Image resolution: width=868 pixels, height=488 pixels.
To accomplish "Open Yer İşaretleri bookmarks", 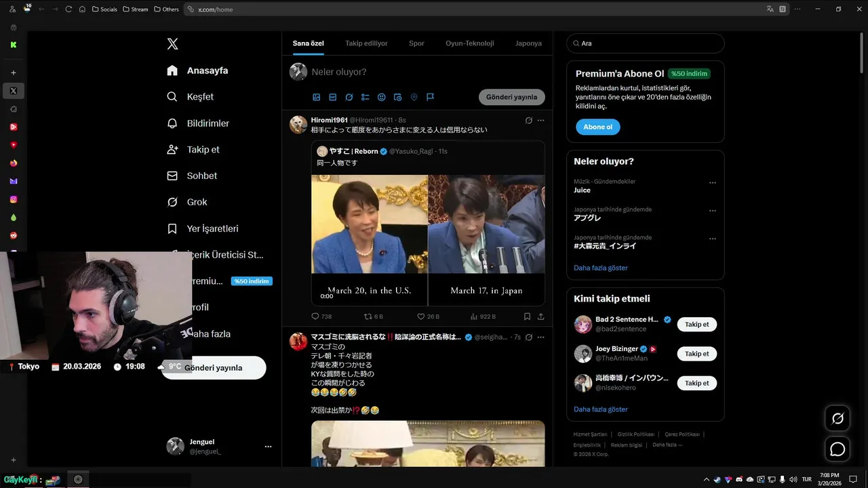I will [x=203, y=228].
